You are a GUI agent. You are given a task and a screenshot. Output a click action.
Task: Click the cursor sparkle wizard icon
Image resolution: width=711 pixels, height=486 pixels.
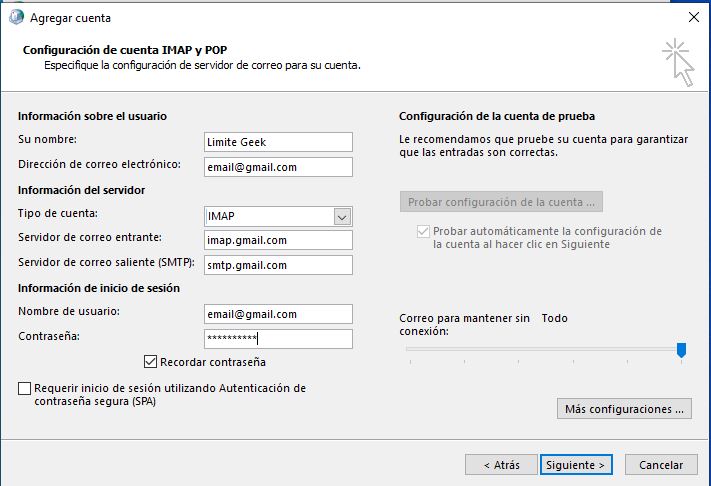pyautogui.click(x=678, y=63)
